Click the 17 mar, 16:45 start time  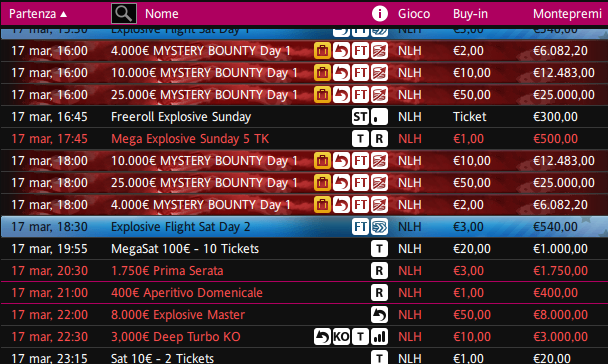click(49, 117)
